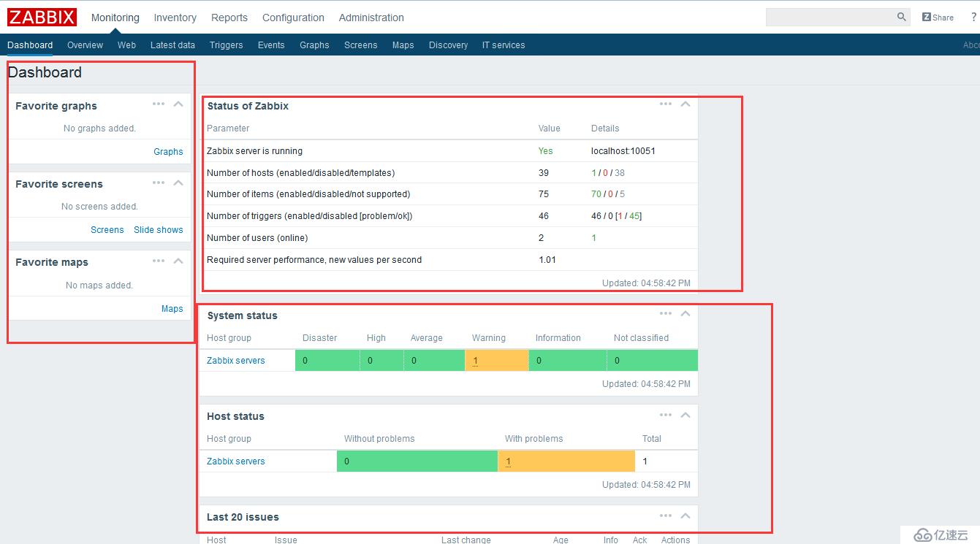Click the Disaster count 0 cell

327,361
